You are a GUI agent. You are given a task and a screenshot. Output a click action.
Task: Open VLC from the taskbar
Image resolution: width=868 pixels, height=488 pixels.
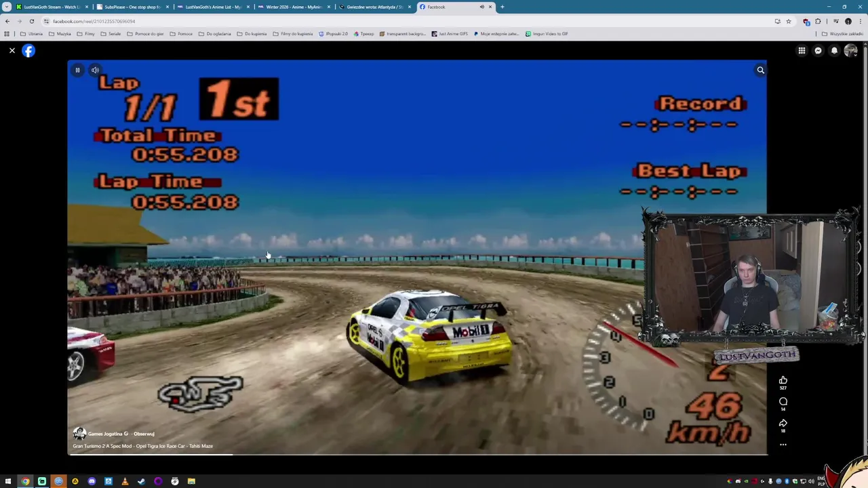coord(125,481)
